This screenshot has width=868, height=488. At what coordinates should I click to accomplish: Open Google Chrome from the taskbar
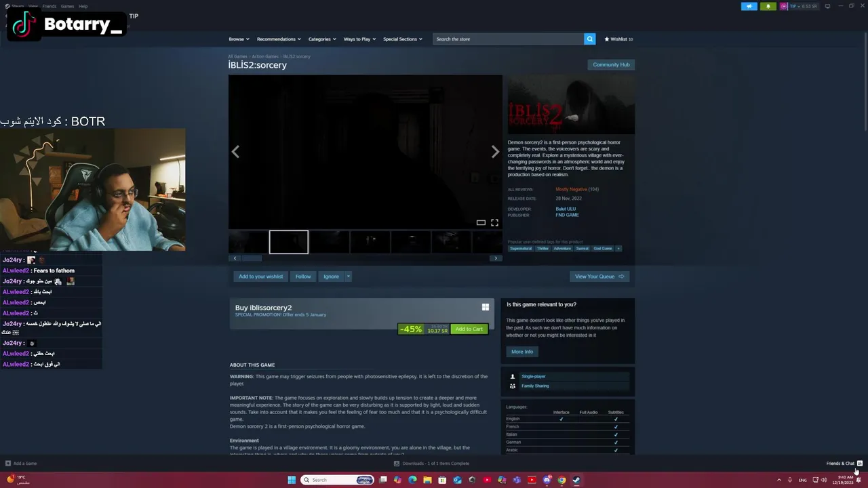click(x=561, y=480)
